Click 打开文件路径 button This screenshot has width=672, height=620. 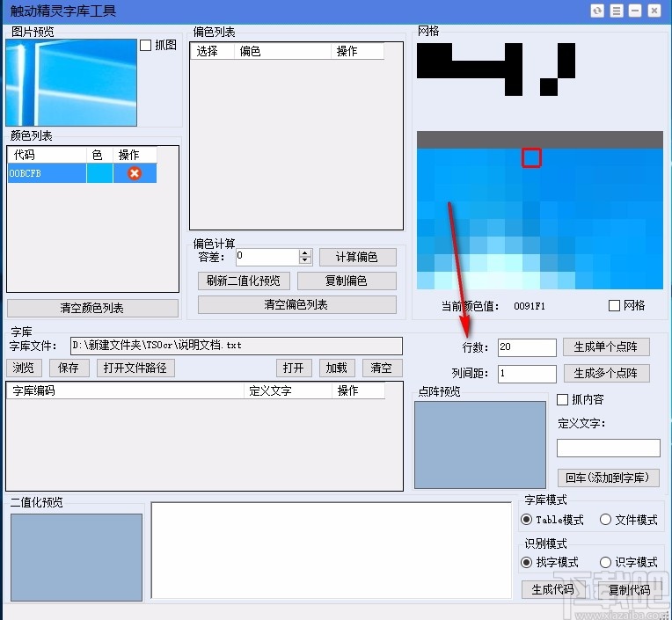(x=135, y=368)
